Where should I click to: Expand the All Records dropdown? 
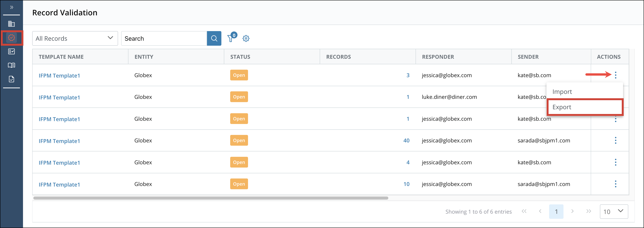75,38
